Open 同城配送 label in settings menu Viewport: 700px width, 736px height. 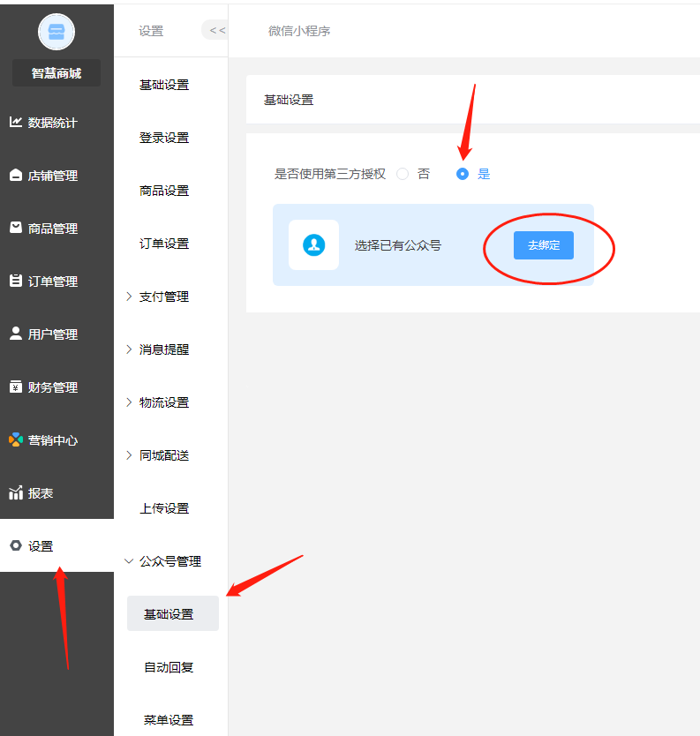164,455
